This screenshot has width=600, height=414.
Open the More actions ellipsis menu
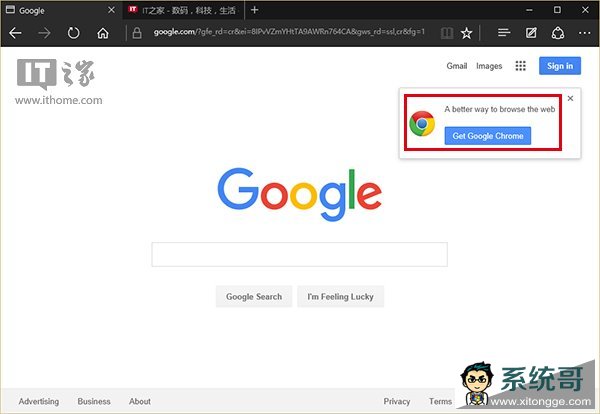[584, 33]
